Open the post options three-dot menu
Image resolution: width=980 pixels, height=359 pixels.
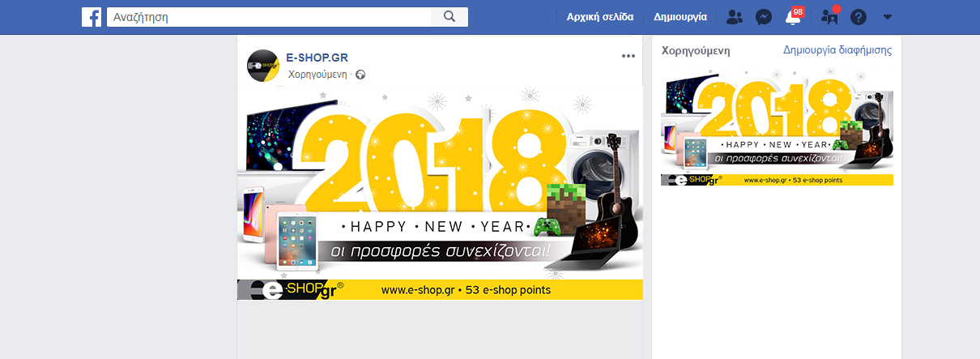628,56
